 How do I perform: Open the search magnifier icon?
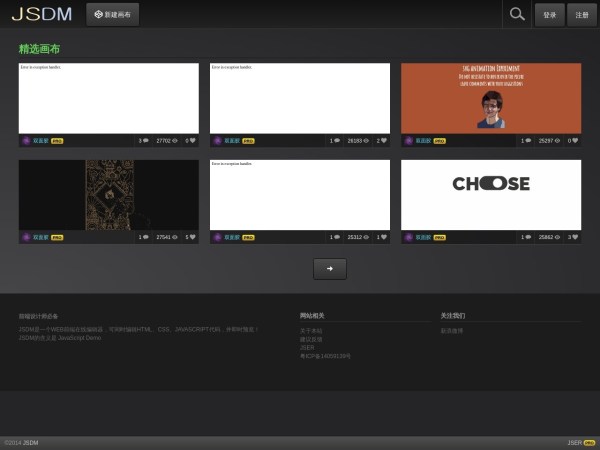pyautogui.click(x=517, y=14)
